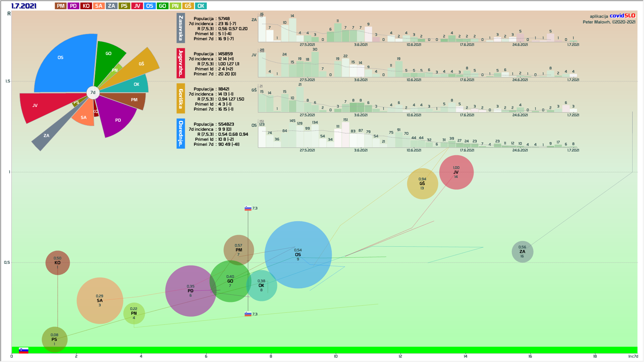Click the grey ZA bubble

point(522,252)
